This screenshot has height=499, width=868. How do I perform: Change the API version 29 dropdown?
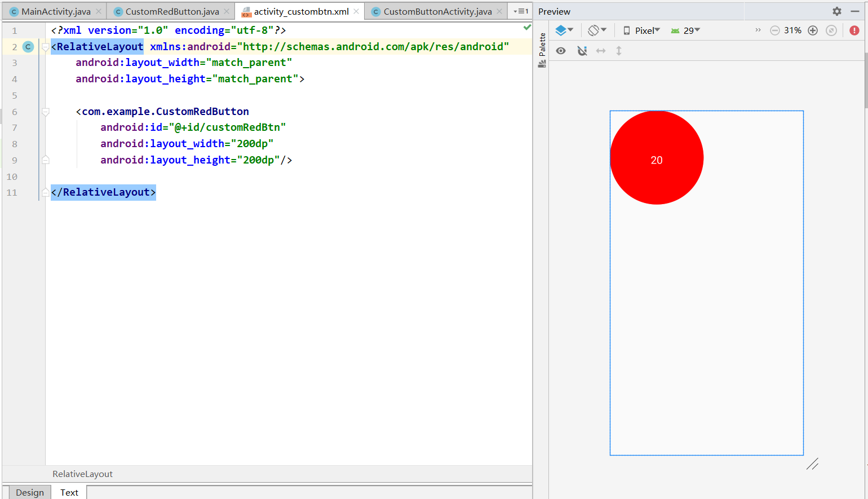685,30
